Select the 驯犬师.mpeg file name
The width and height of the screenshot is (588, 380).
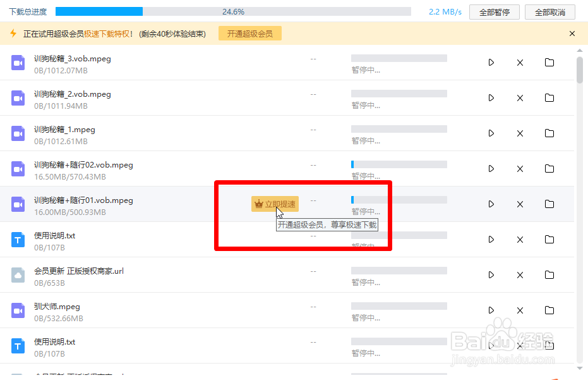tap(57, 307)
